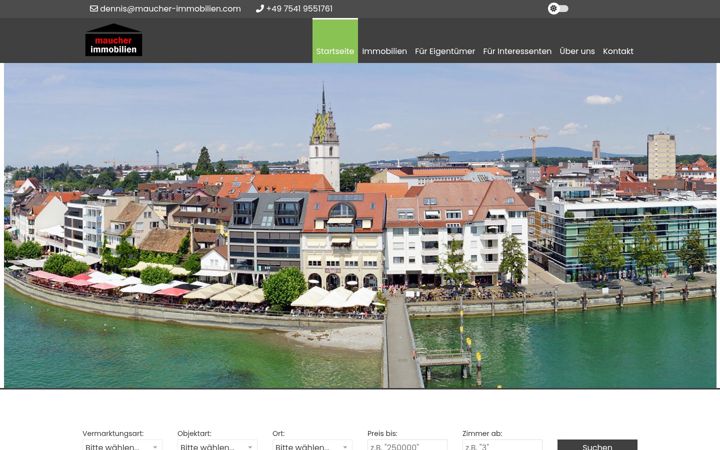Click the Suchen search button
Screen dimensions: 720x450
click(597, 445)
